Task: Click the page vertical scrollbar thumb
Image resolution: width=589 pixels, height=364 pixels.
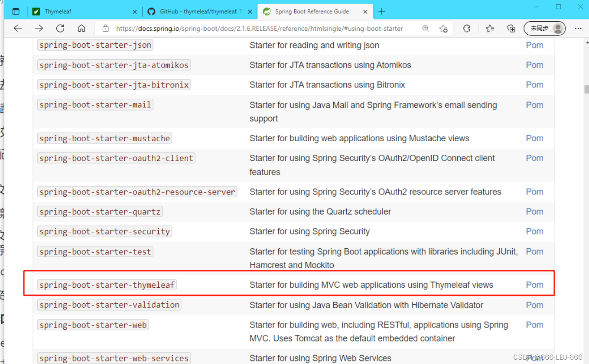Action: click(x=586, y=89)
